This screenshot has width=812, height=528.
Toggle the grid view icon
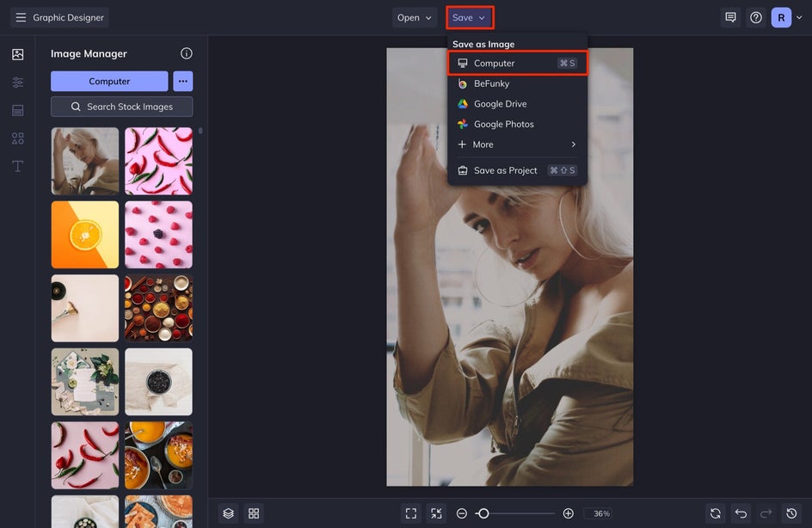click(x=254, y=513)
